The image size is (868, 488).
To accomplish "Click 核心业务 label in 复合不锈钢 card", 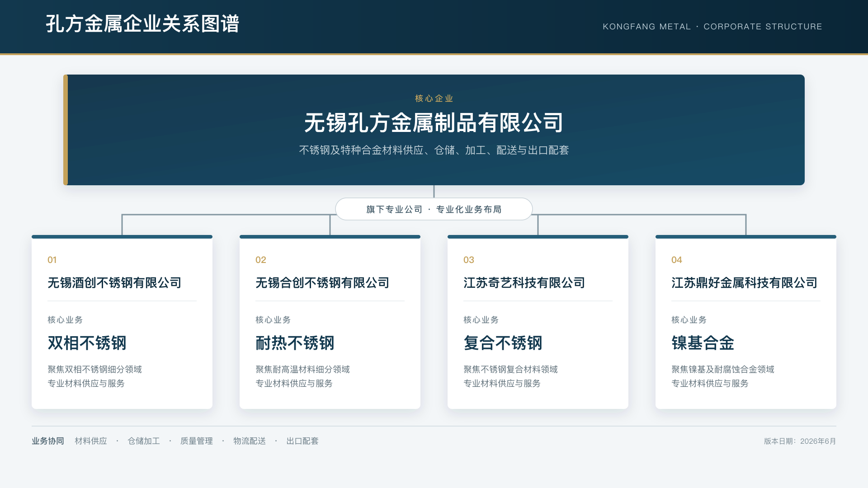I will pyautogui.click(x=481, y=320).
